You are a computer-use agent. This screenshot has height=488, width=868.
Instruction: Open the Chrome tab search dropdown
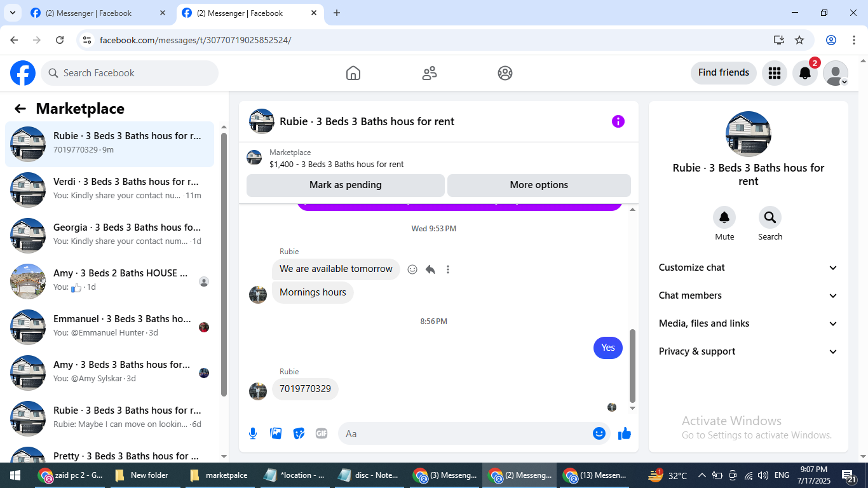12,13
